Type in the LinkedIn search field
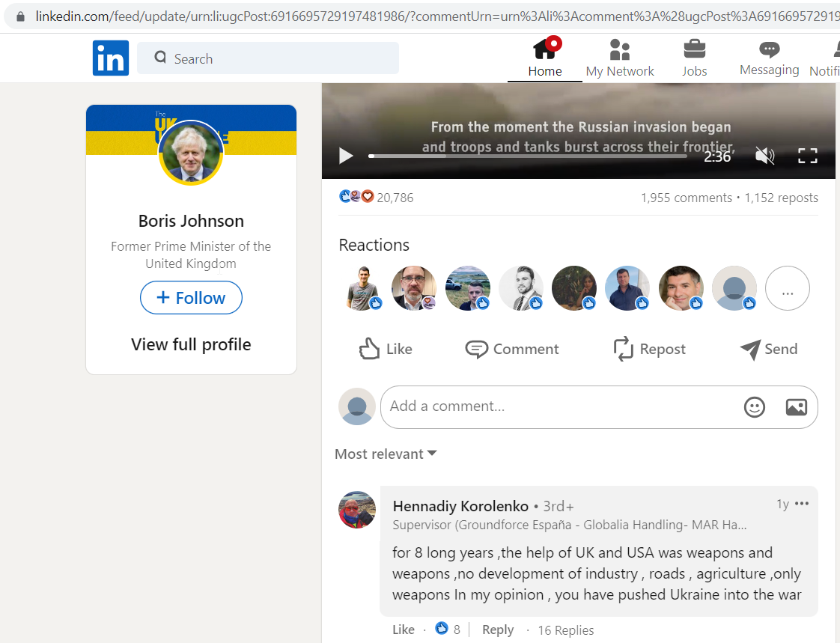 pyautogui.click(x=268, y=58)
